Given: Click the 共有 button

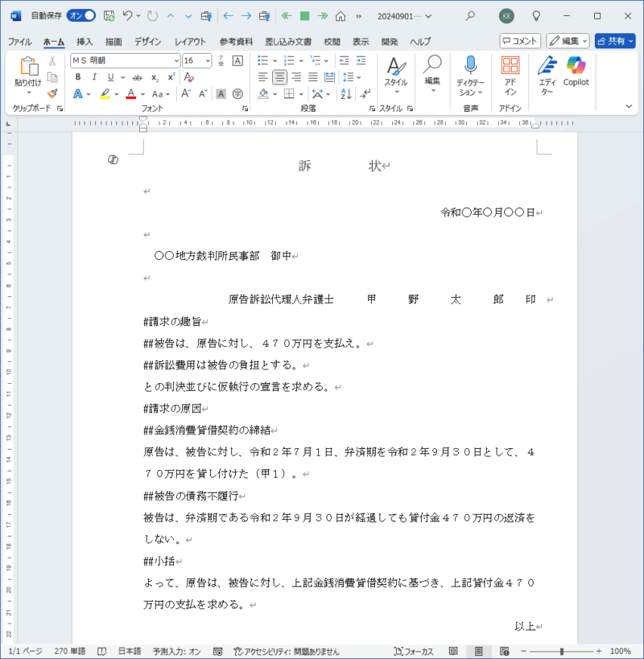Looking at the screenshot, I should tap(615, 41).
